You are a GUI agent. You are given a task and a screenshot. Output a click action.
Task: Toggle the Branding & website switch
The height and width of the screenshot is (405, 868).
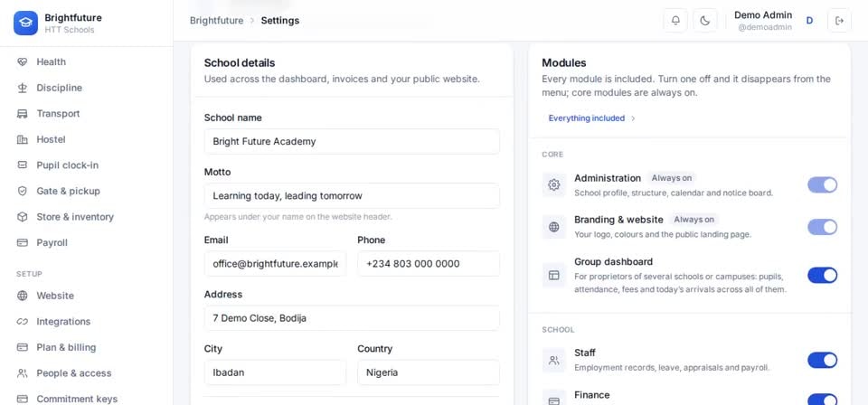822,227
